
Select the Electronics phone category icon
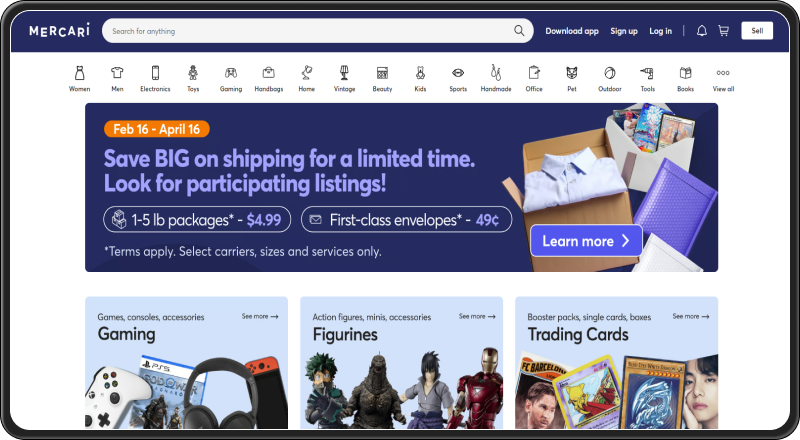(x=155, y=73)
